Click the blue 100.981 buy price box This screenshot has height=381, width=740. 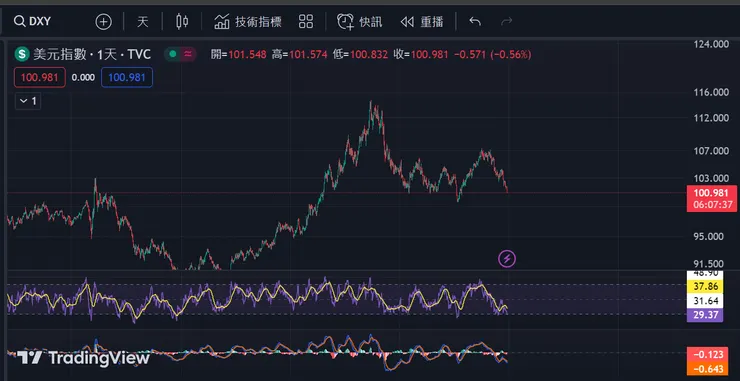(127, 77)
